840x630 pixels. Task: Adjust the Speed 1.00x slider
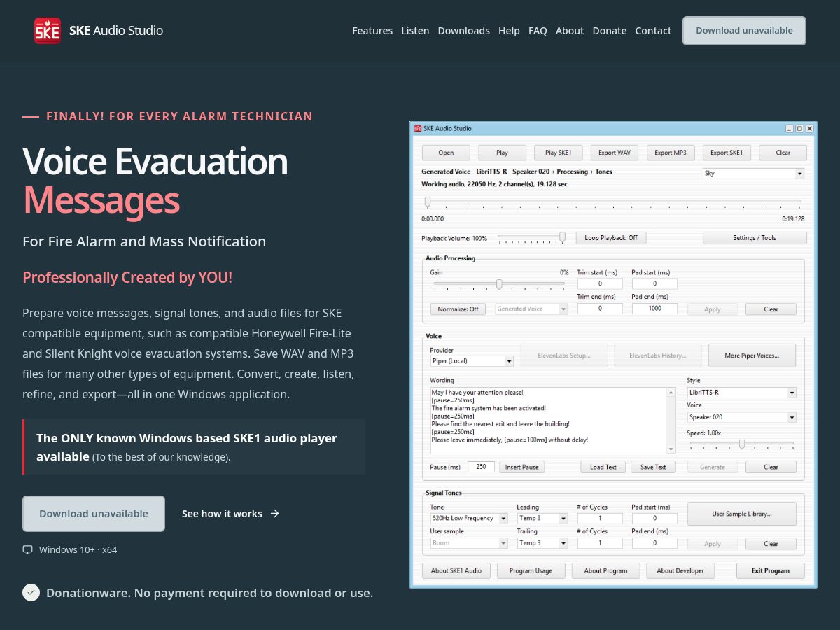coord(742,444)
